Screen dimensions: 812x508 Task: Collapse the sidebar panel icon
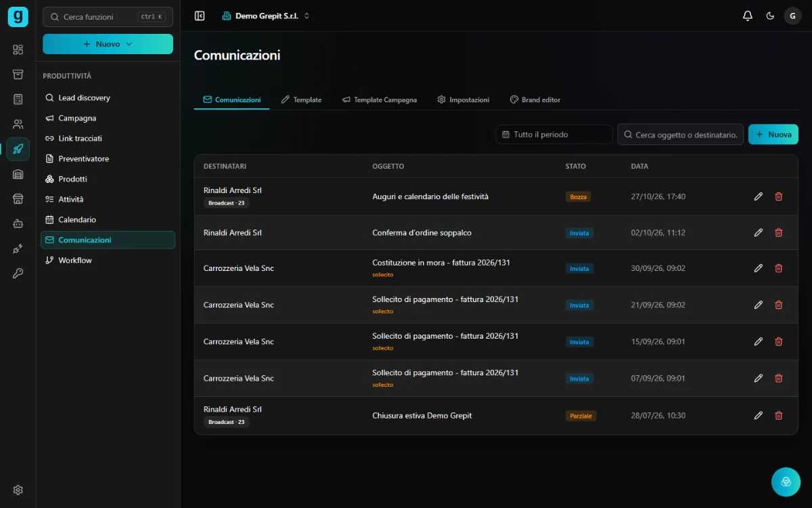click(200, 16)
